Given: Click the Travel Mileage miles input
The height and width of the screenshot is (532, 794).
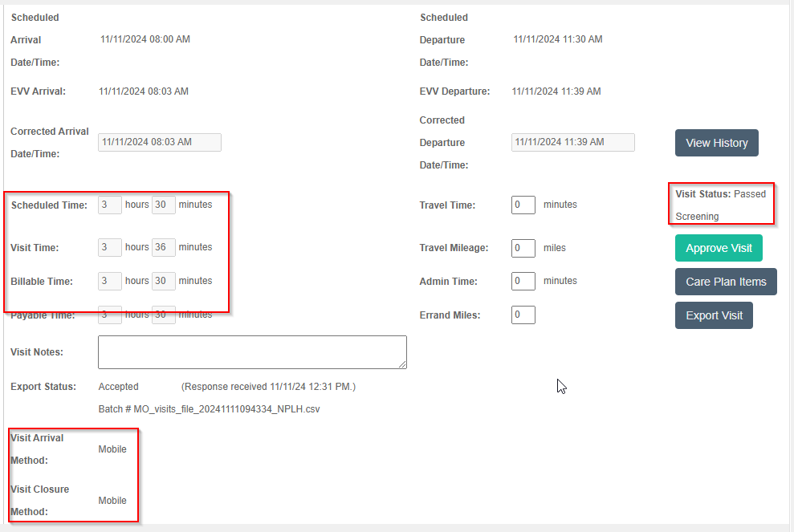Looking at the screenshot, I should tap(523, 248).
